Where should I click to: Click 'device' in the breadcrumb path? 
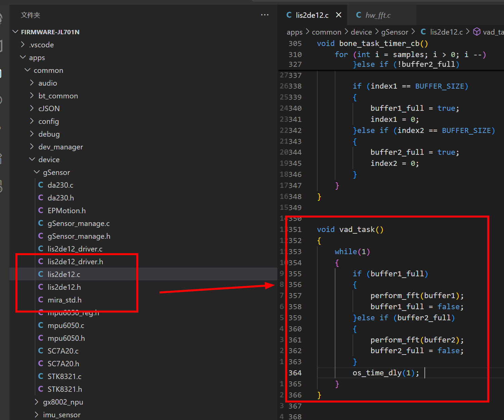coord(361,32)
